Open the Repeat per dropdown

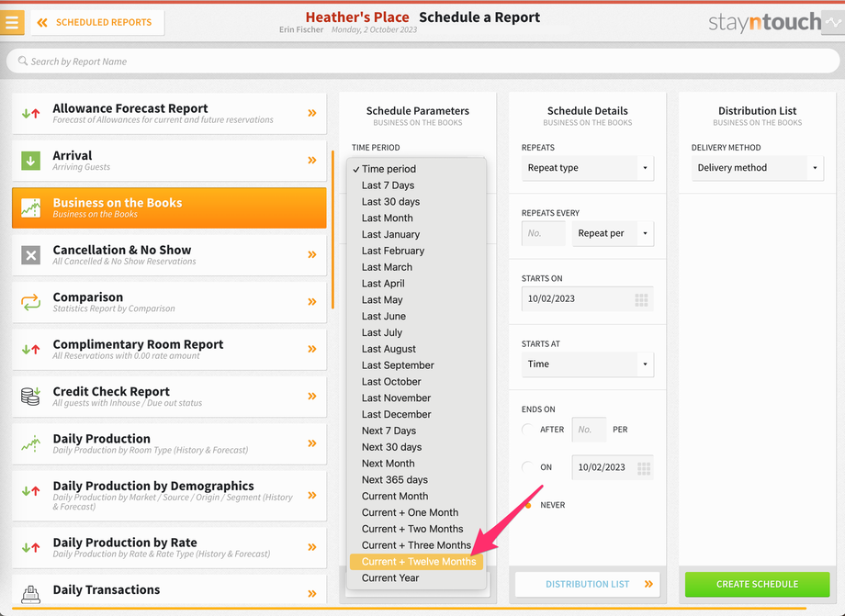[x=613, y=233]
